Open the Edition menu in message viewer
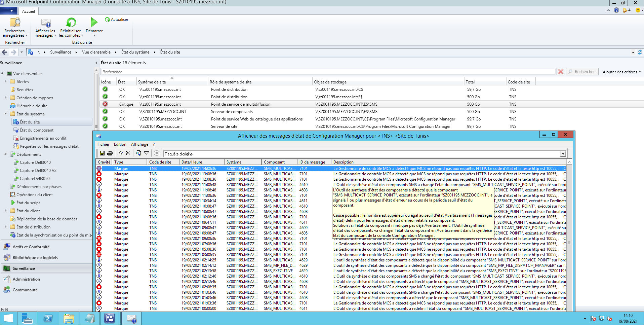The image size is (644, 325). pos(120,144)
